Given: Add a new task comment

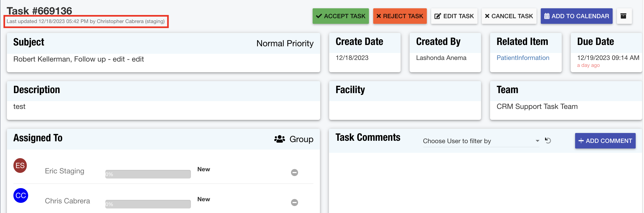Looking at the screenshot, I should [605, 141].
